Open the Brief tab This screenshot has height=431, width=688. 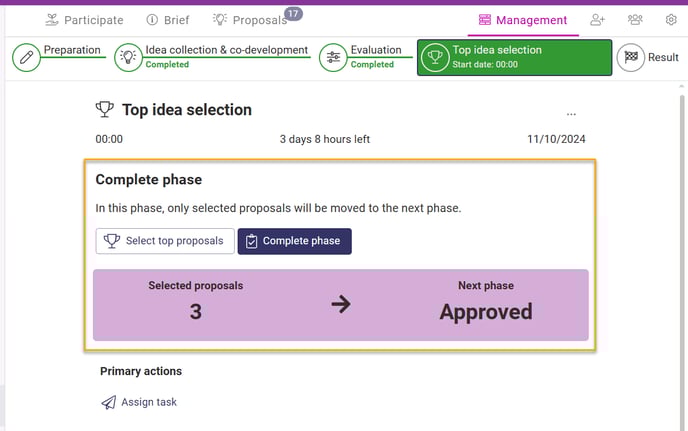[x=168, y=20]
